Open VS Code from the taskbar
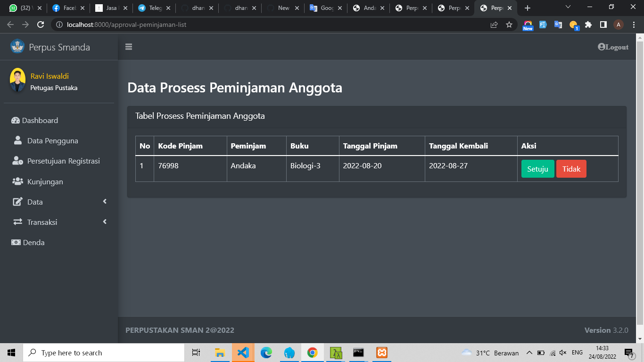644x362 pixels. click(243, 352)
